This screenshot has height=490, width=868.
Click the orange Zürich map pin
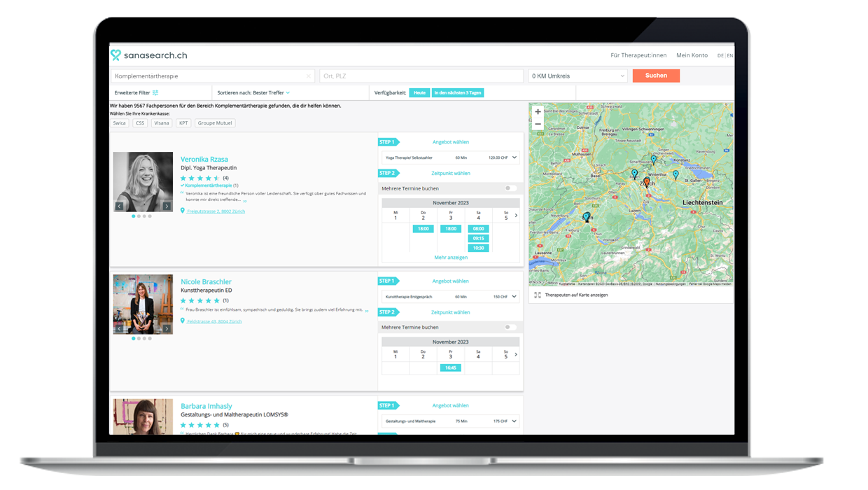tap(646, 181)
